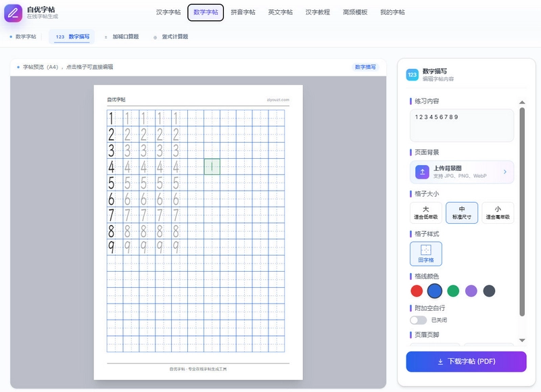
Task: Switch to the 英文字帖 tab
Action: click(280, 12)
